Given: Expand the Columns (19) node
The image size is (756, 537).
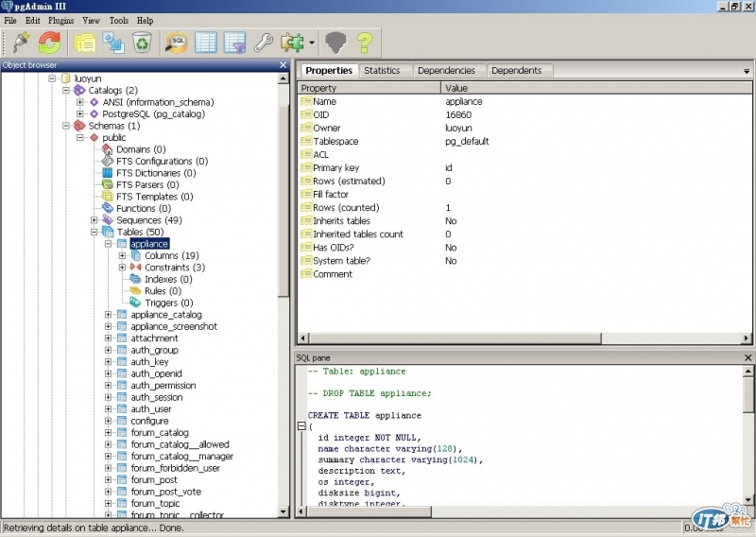Looking at the screenshot, I should (123, 255).
